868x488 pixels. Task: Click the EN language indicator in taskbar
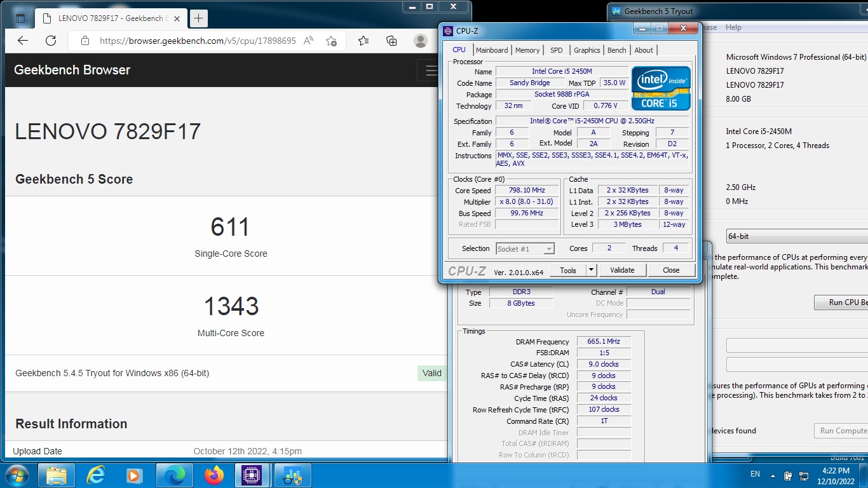click(755, 474)
